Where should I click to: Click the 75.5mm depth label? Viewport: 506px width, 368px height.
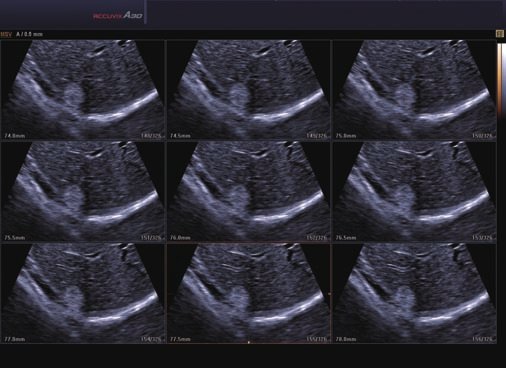tap(15, 238)
